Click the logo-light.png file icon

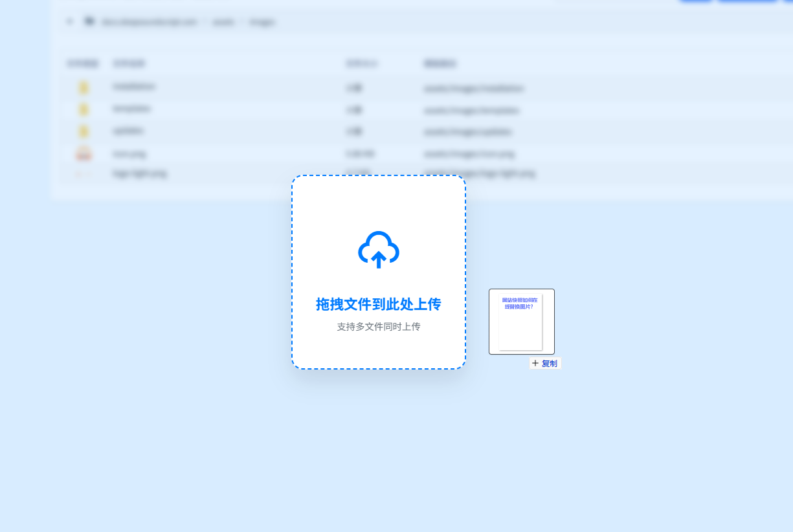[x=83, y=173]
